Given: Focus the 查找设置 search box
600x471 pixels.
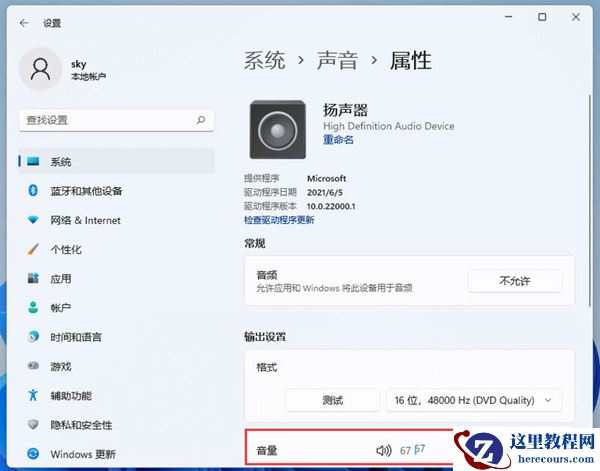Looking at the screenshot, I should point(116,120).
